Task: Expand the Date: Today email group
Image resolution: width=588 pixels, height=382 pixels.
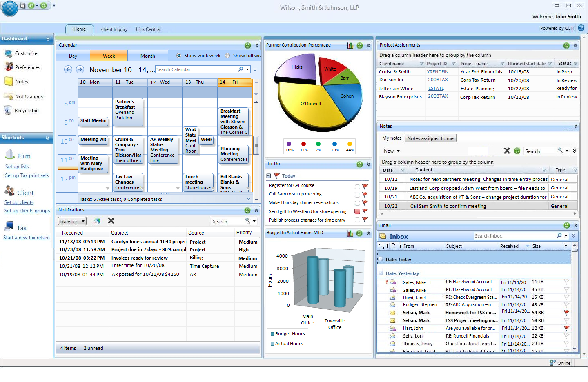Action: point(381,259)
